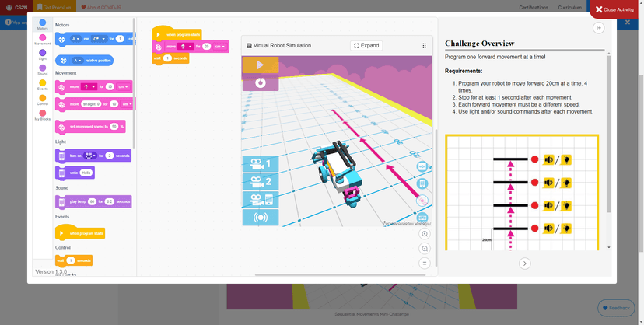Viewport: 644px width, 325px height.
Task: Click the blue Motors category circle
Action: pos(42,23)
